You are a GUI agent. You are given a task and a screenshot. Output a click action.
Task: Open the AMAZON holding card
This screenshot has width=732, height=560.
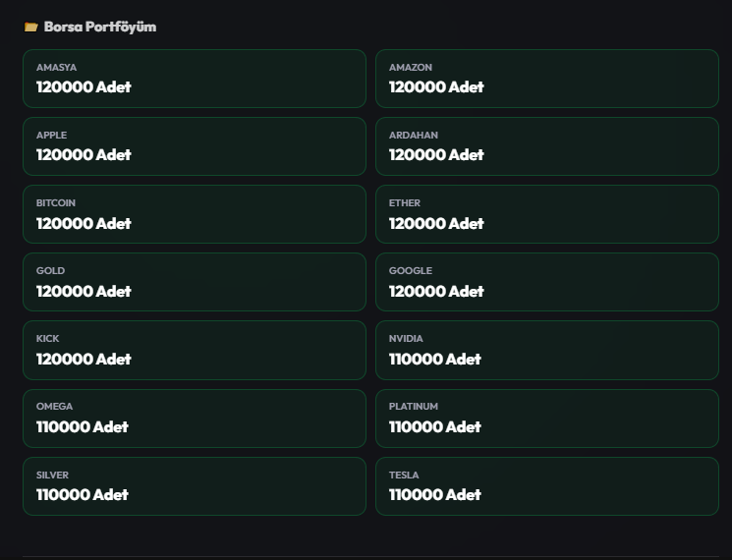coord(547,79)
